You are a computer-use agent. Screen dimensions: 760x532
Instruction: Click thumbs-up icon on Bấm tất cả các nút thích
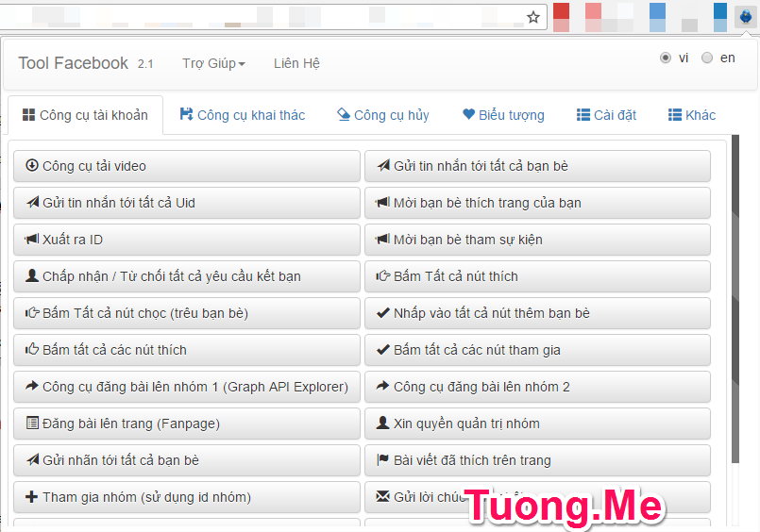(x=32, y=349)
